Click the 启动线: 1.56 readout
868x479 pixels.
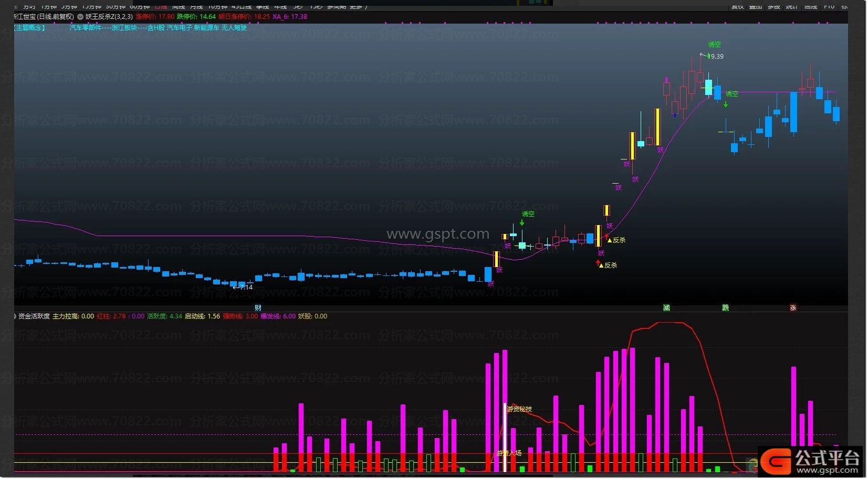pos(203,316)
